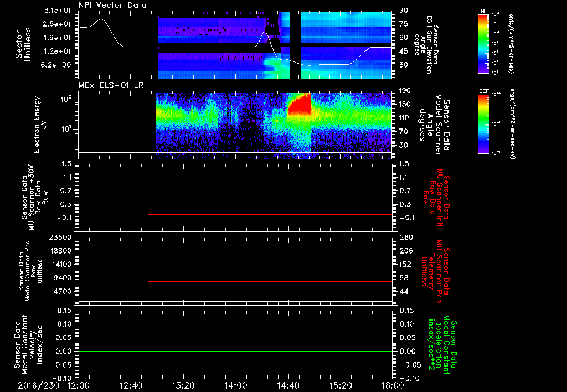Click the red scanner position telemetry line
567x392 pixels.
click(x=270, y=281)
